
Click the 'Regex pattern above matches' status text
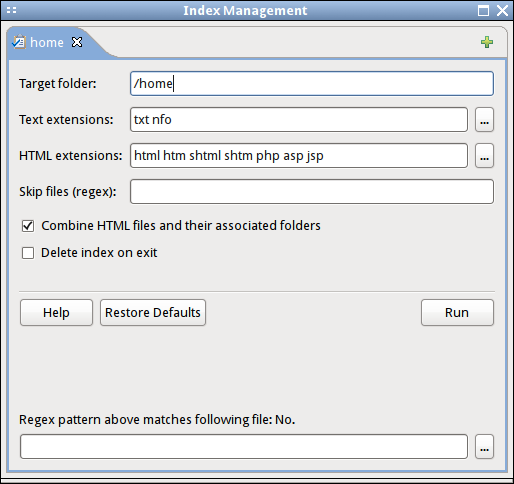point(157,420)
